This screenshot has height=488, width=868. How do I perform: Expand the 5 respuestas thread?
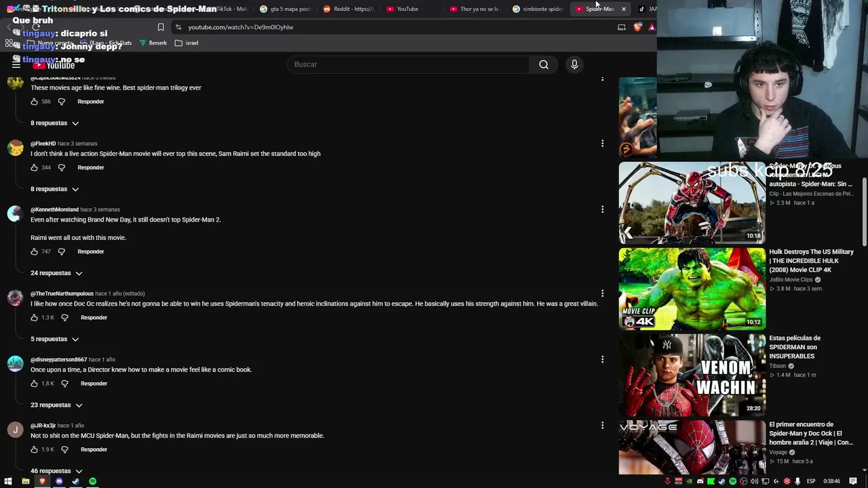tap(55, 339)
